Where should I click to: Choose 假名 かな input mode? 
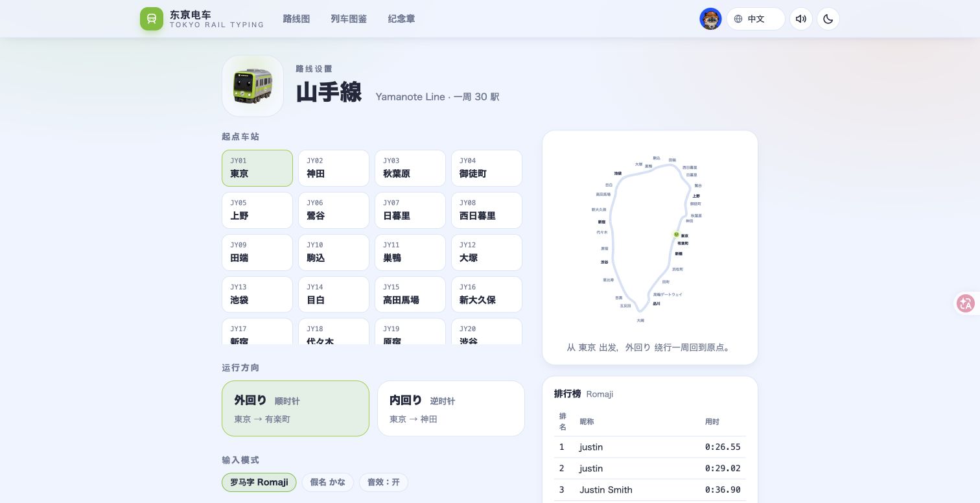(328, 482)
